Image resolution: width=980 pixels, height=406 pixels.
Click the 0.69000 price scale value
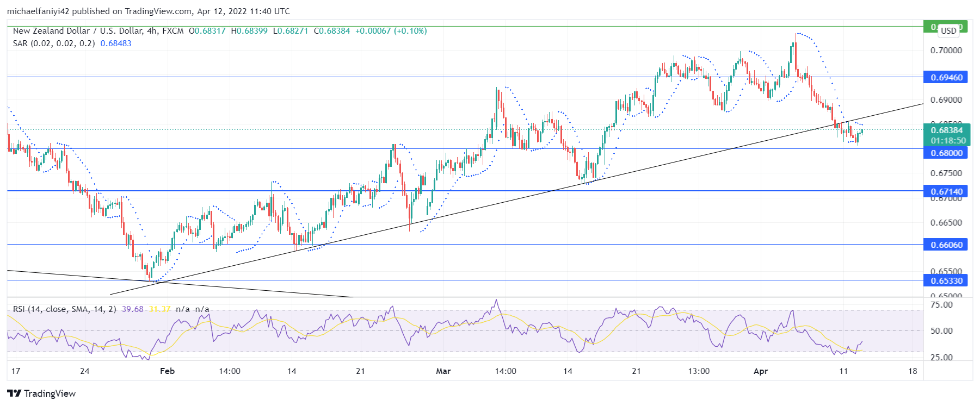tap(946, 100)
